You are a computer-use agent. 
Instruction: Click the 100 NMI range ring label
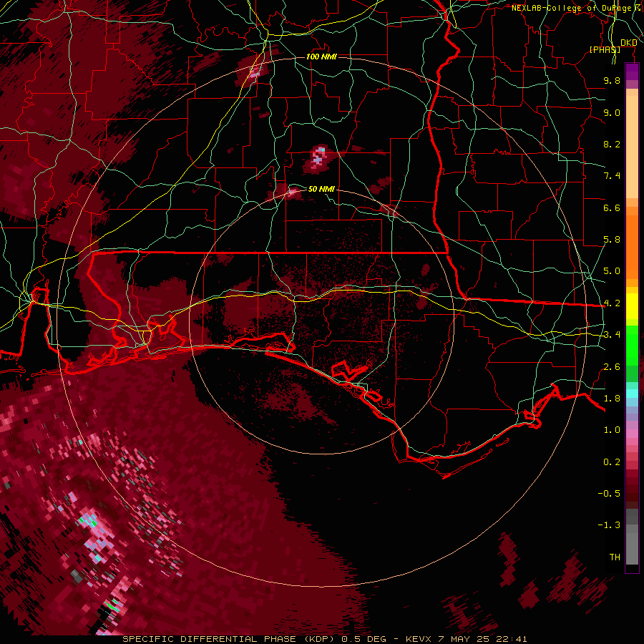click(321, 57)
